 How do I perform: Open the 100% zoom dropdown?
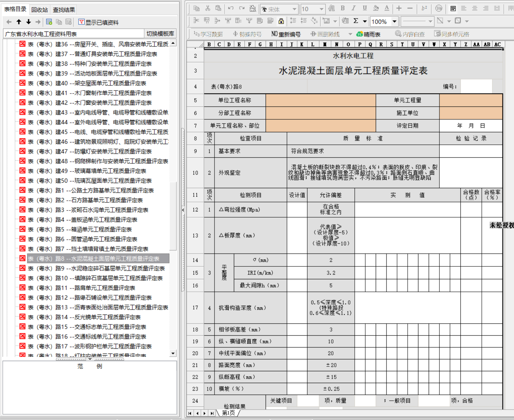(x=394, y=21)
